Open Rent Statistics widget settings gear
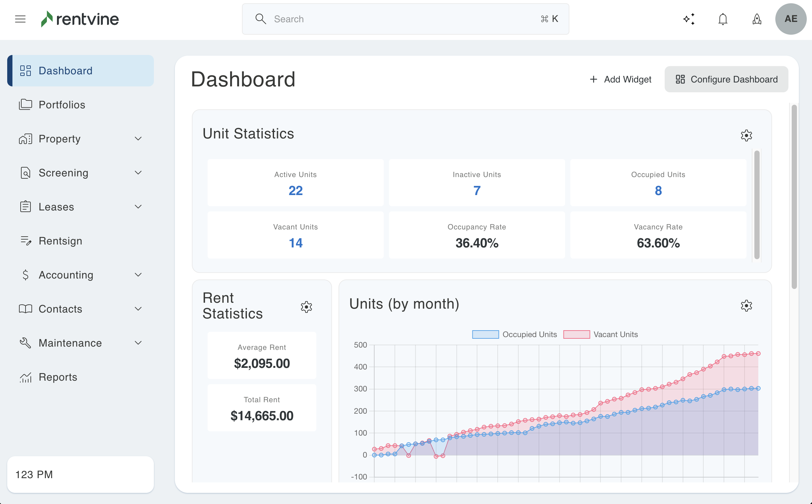The image size is (812, 504). click(306, 307)
